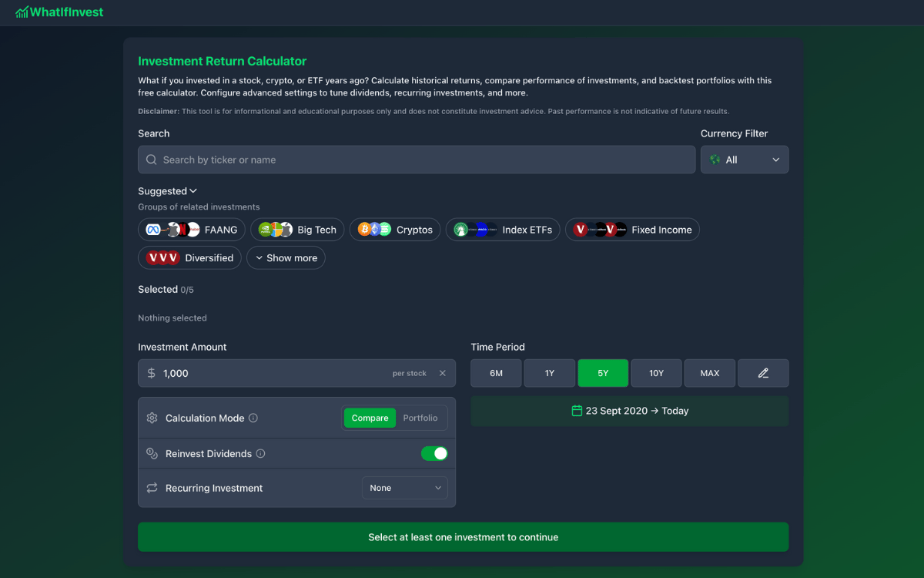Select the 5Y time period

[x=603, y=373]
